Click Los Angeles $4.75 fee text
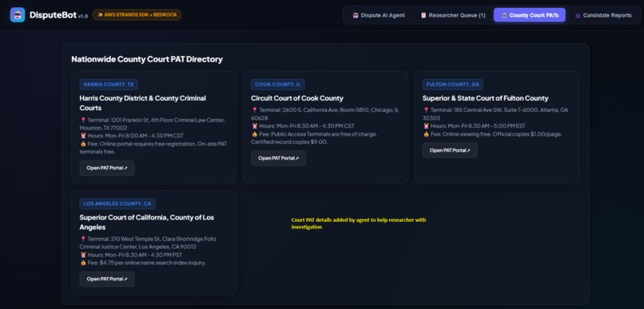Screen dimensions: 644x309 point(147,263)
